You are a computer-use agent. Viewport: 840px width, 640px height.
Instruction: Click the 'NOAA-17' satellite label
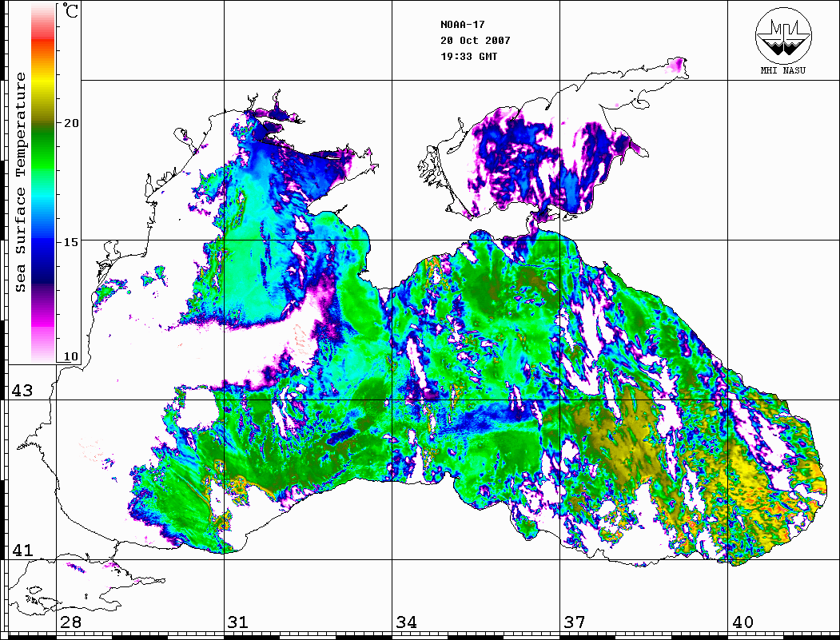[x=462, y=25]
